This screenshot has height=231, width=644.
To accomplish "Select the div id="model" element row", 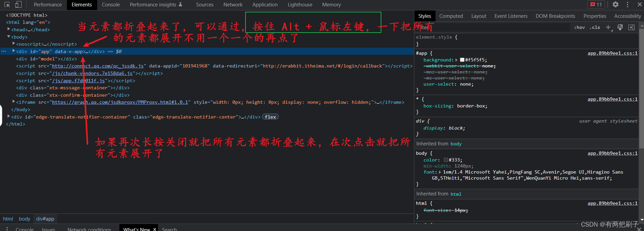I will point(46,59).
